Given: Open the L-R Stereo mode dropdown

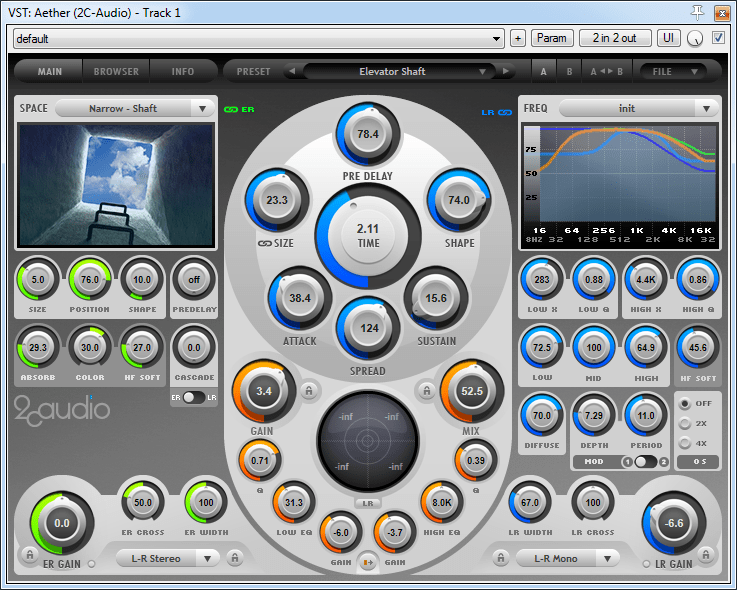Looking at the screenshot, I should coord(168,559).
